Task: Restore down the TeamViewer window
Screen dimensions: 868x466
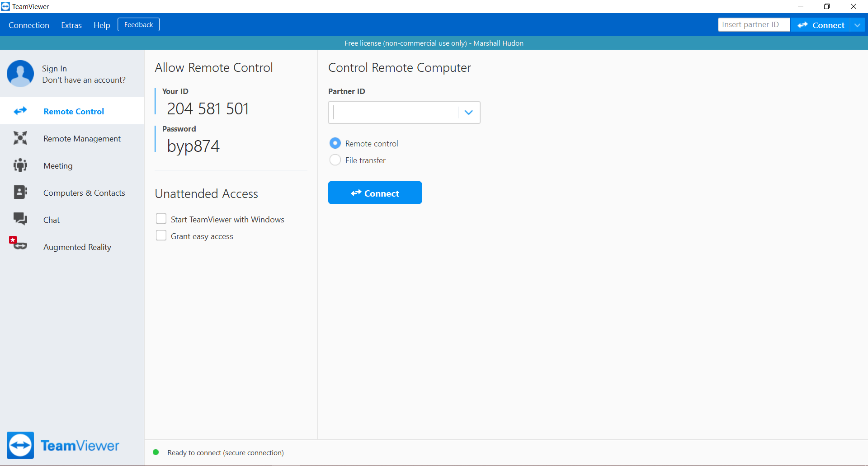Action: (827, 6)
